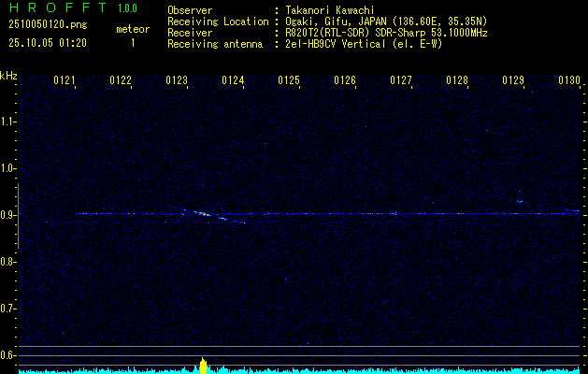This screenshot has height=374, width=588.
Task: Click the 'meteor' count label
Action: click(x=133, y=29)
